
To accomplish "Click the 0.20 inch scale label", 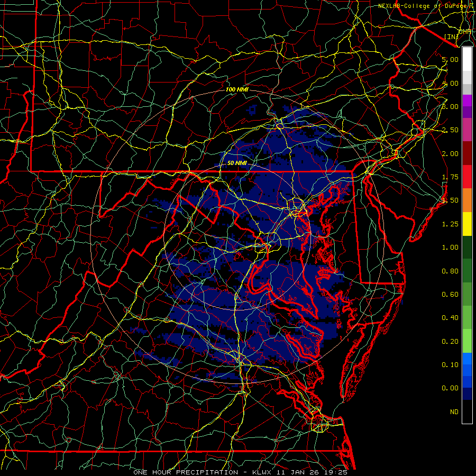I will click(450, 342).
